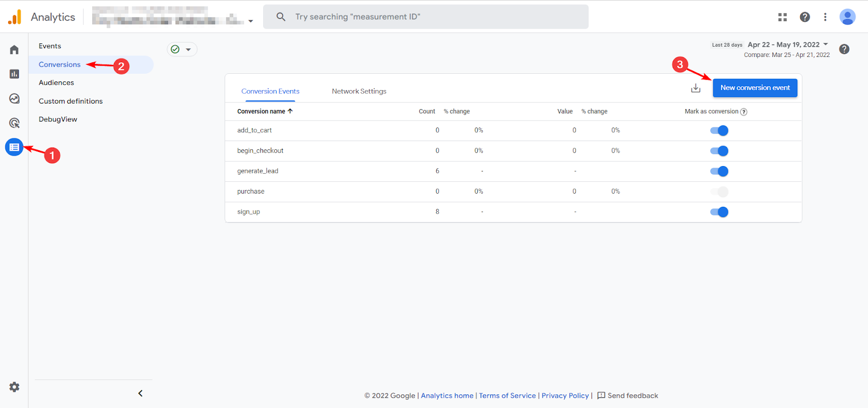
Task: Open the Advertising icon in sidebar
Action: [14, 123]
